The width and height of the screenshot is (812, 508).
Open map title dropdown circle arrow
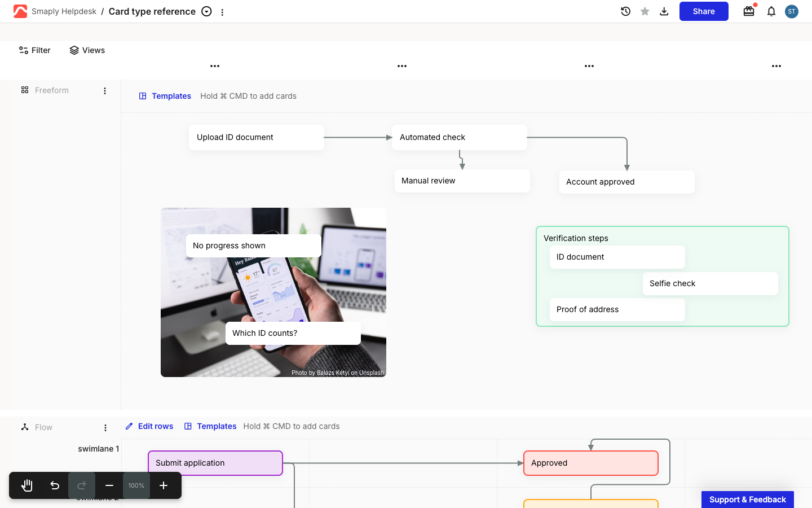[x=207, y=11]
